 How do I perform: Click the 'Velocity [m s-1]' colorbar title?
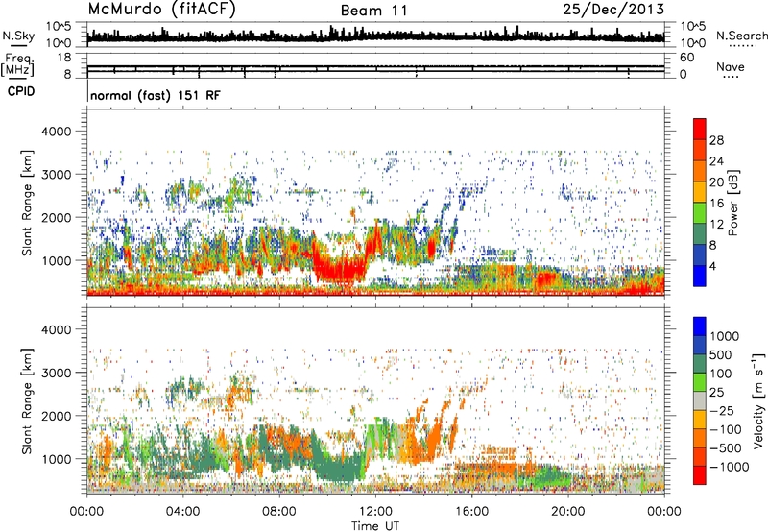[758, 399]
